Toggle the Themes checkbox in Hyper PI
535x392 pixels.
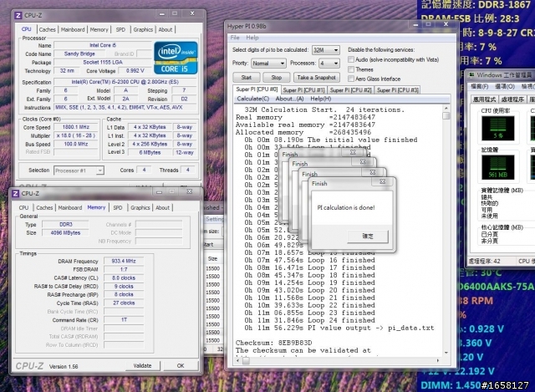click(x=351, y=69)
